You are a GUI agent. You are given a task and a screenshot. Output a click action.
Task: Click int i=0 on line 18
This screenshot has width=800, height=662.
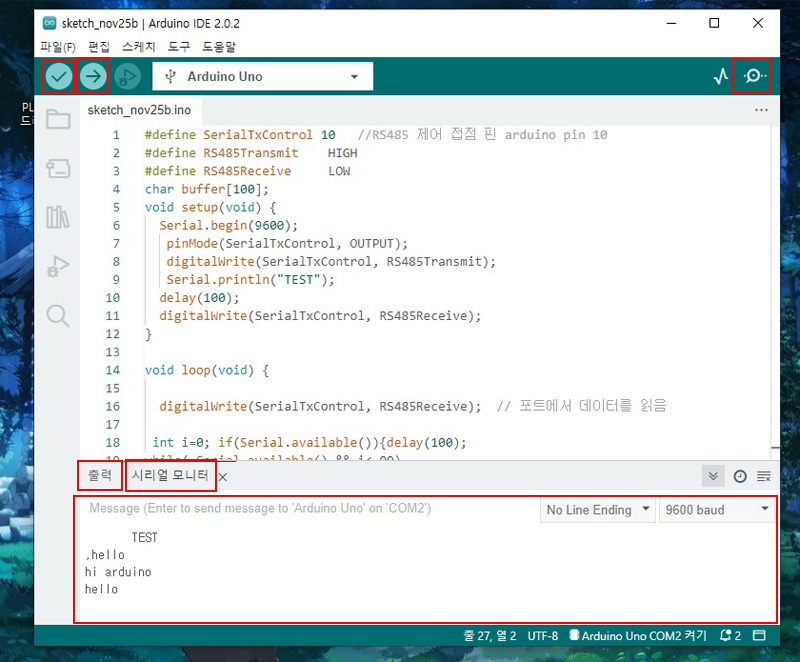[x=181, y=443]
